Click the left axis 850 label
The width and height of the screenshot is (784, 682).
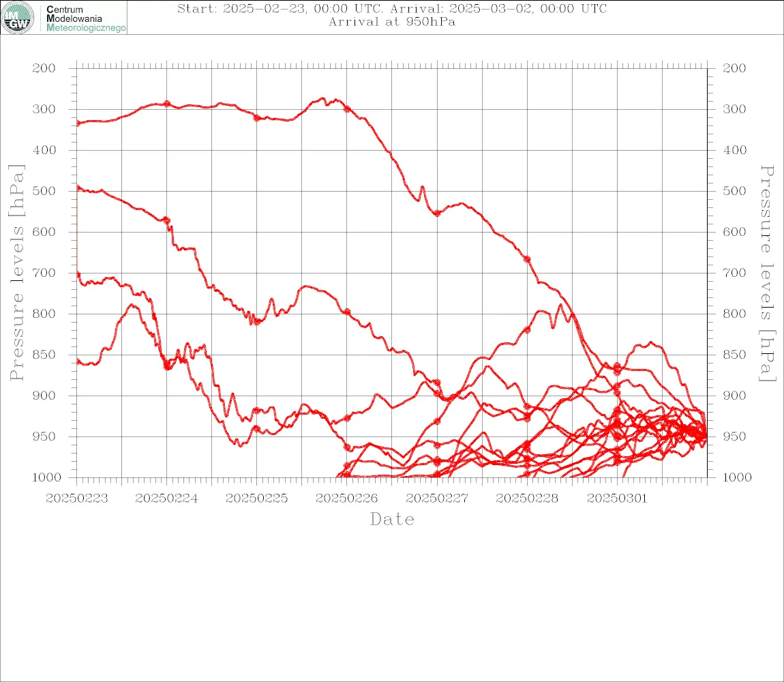tap(44, 355)
